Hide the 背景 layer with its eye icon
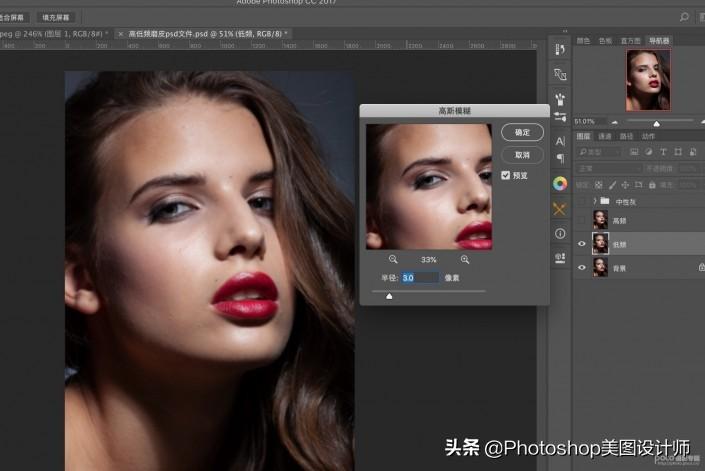 tap(583, 267)
